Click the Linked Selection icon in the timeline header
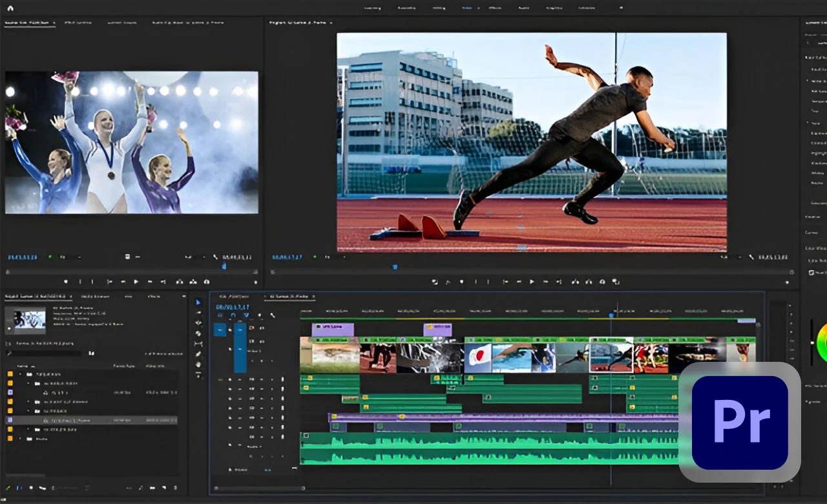The height and width of the screenshot is (504, 827). click(x=246, y=315)
